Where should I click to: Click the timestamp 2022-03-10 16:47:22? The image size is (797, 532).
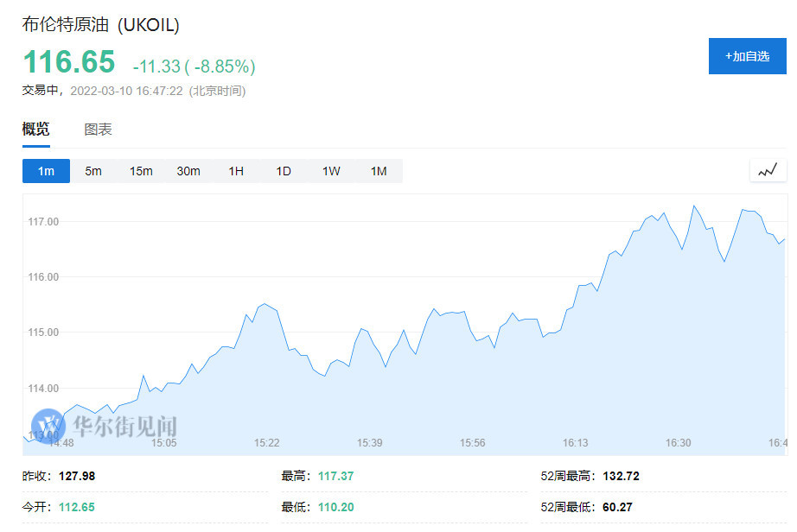click(126, 91)
